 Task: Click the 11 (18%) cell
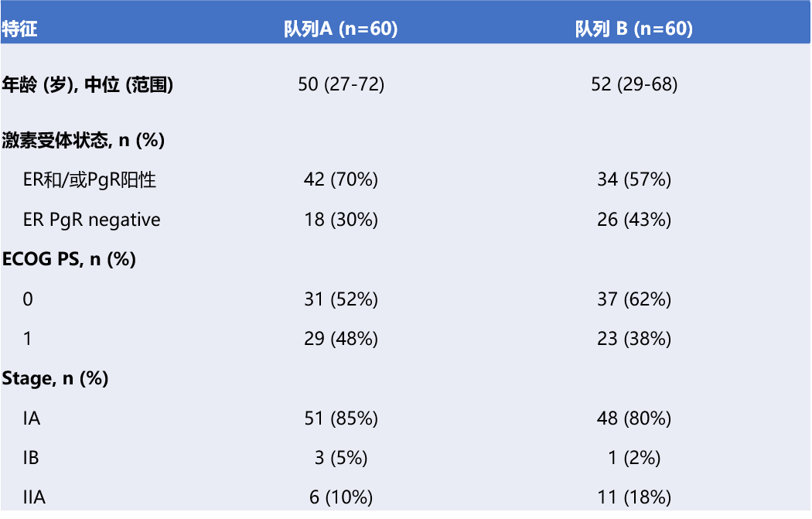click(634, 497)
